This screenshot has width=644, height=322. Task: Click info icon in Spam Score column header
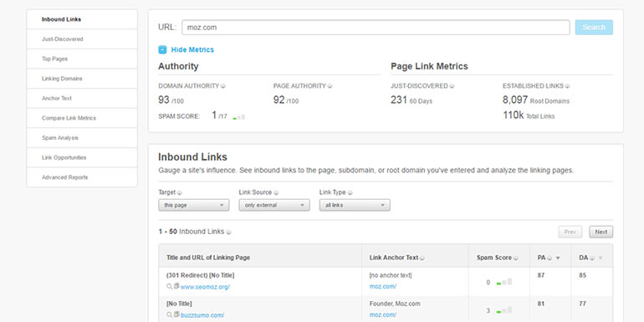tap(515, 258)
